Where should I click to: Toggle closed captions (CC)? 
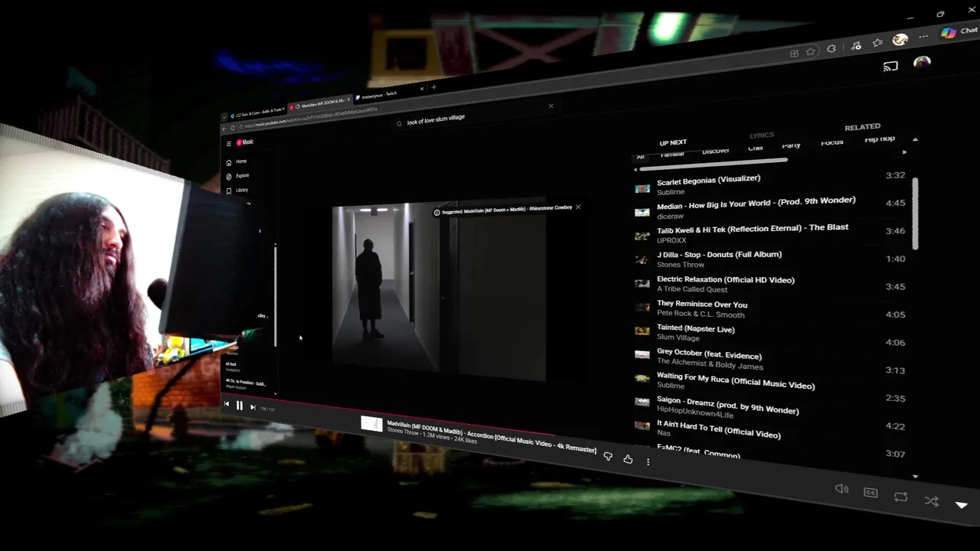(871, 493)
